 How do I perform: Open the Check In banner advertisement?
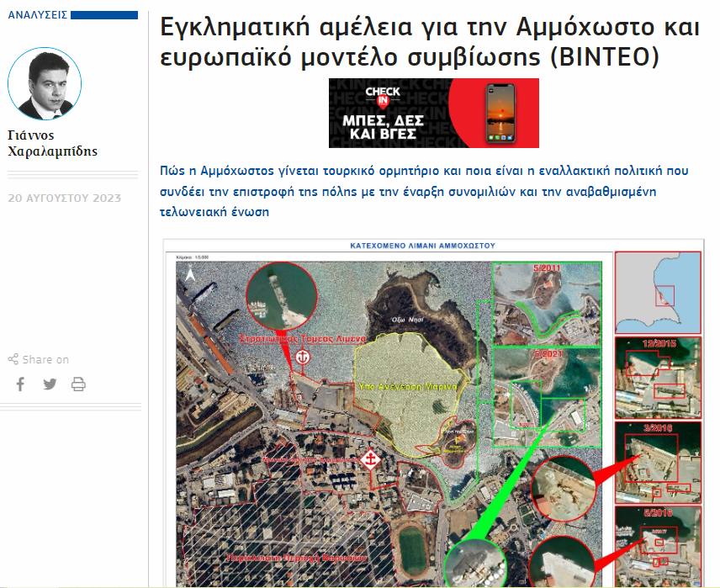coord(433,113)
